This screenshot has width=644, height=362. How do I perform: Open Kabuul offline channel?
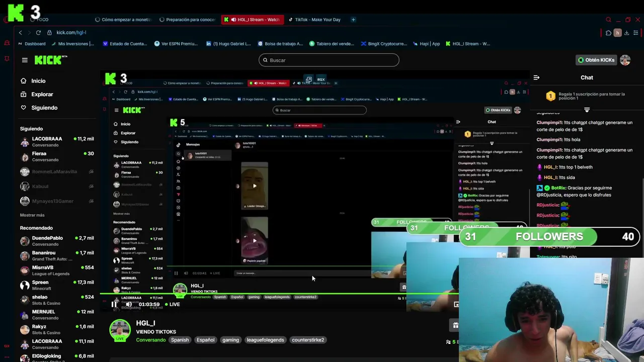point(57,186)
